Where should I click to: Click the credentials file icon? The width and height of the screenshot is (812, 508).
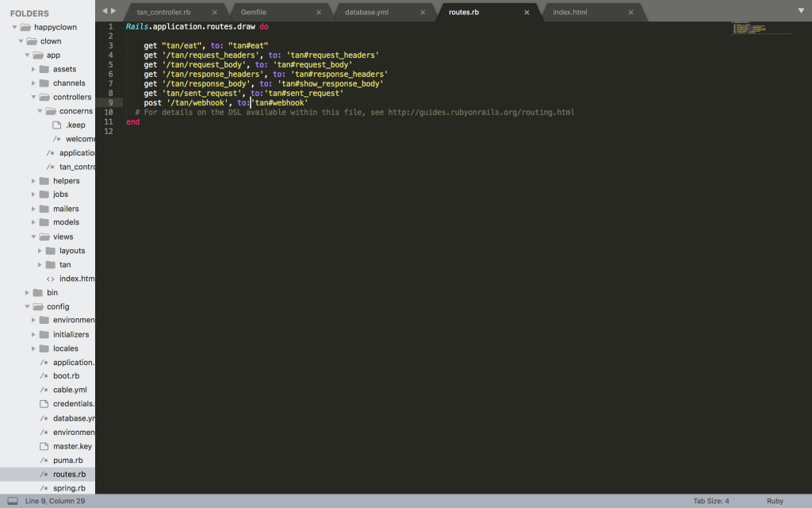tap(44, 404)
